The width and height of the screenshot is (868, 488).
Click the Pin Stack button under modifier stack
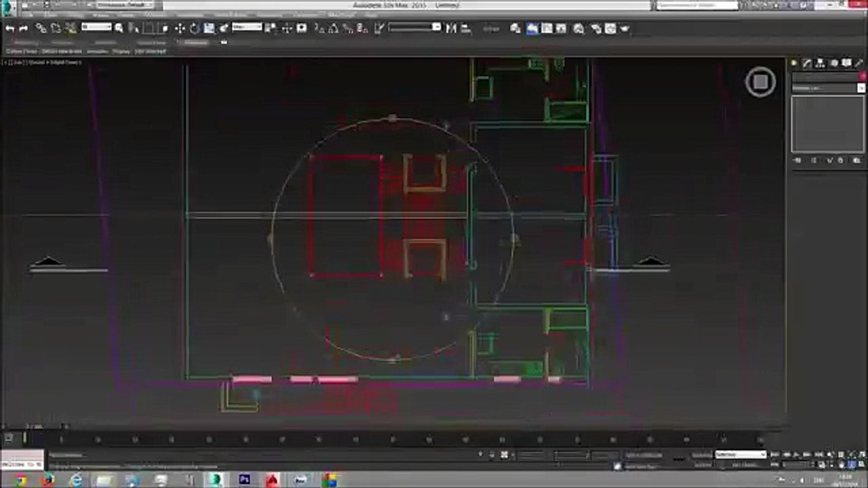click(x=797, y=161)
